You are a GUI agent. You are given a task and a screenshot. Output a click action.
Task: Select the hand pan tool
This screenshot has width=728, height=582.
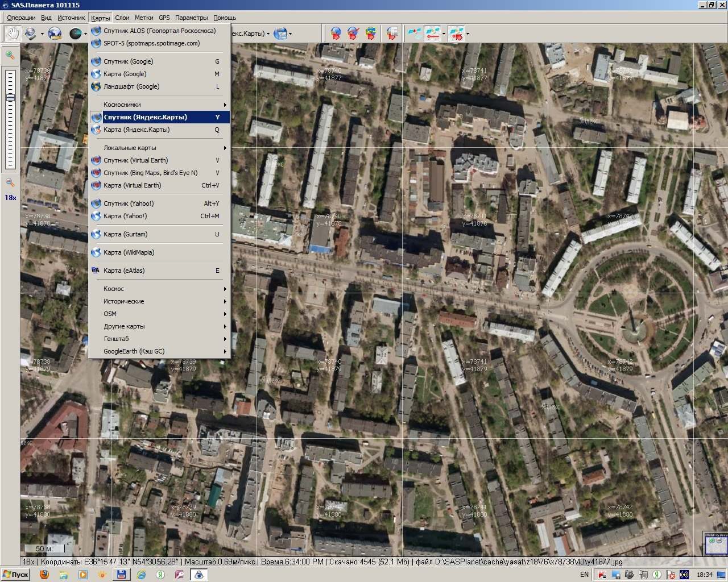click(x=11, y=34)
